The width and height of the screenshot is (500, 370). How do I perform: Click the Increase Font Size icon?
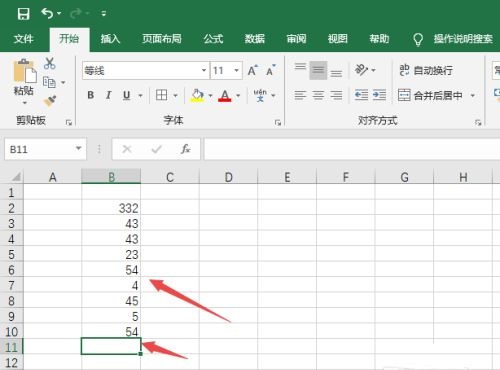253,70
